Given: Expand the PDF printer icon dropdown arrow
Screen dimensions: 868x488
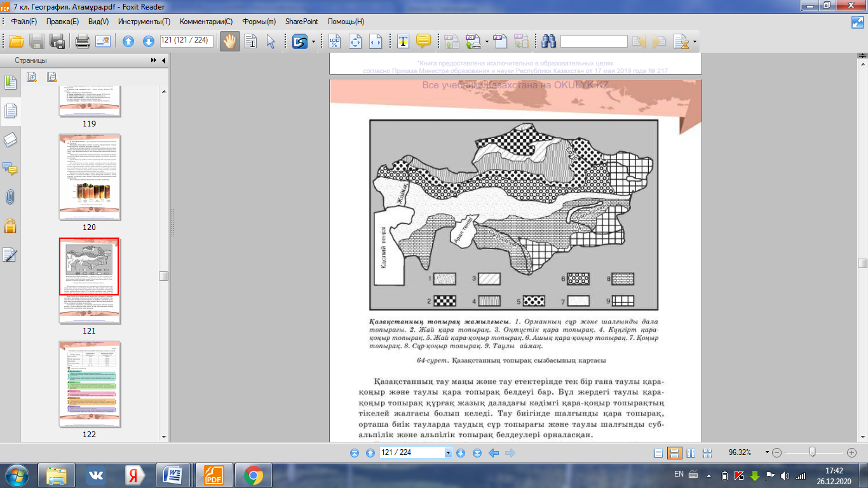Looking at the screenshot, I should [x=487, y=42].
